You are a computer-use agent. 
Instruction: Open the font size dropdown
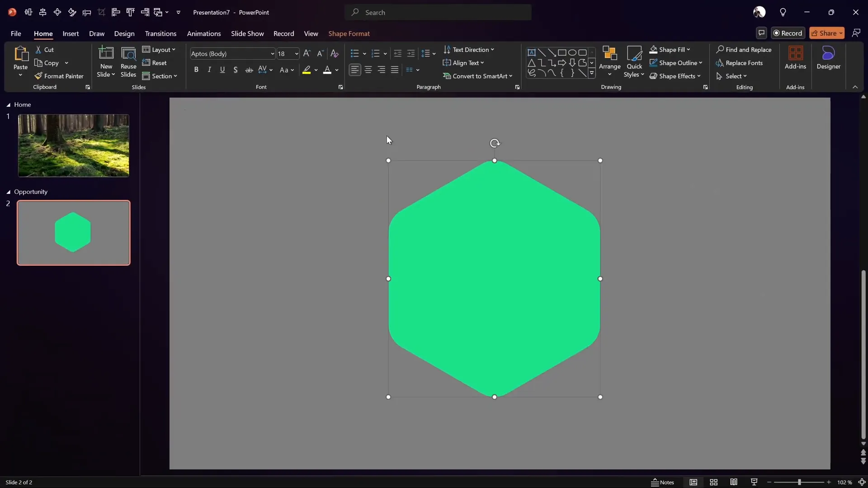pos(297,53)
